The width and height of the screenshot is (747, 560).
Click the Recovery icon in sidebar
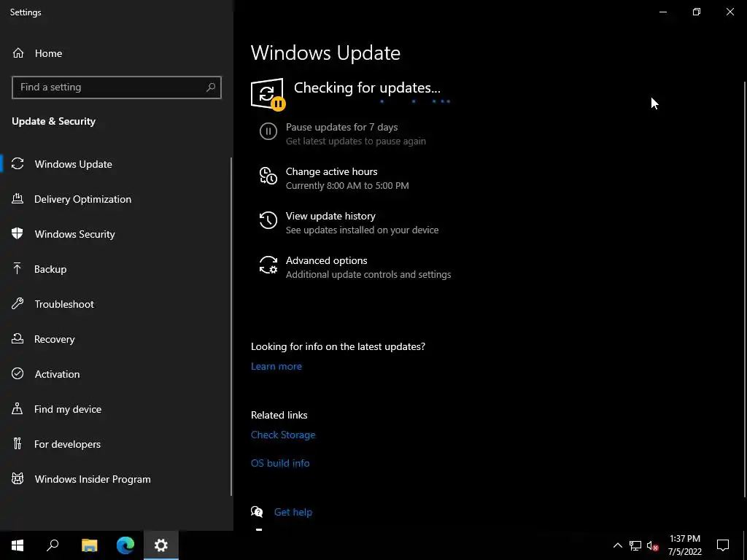[18, 339]
